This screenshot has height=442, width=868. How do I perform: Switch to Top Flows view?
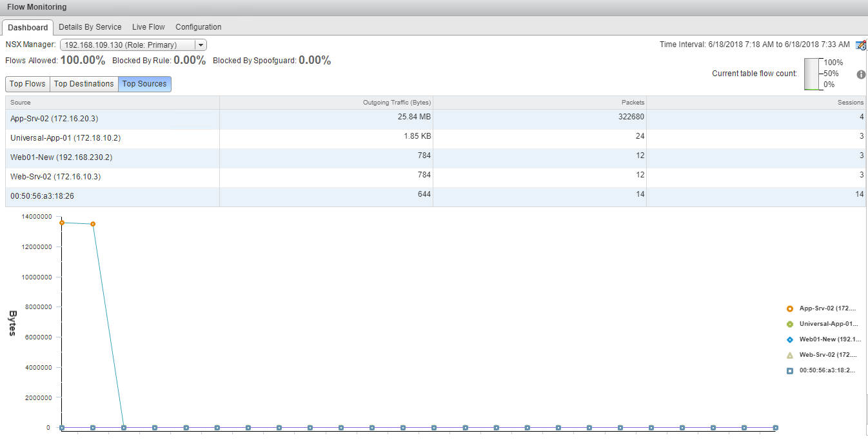(x=28, y=84)
